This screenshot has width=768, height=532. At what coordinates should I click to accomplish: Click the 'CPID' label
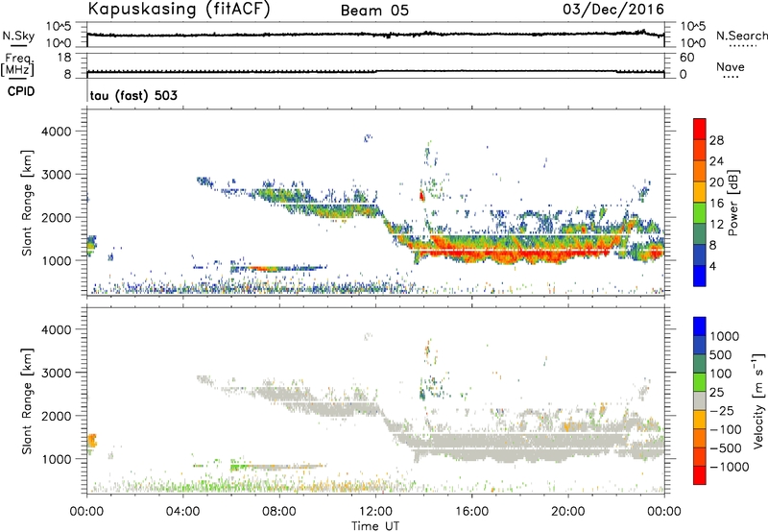[x=21, y=91]
